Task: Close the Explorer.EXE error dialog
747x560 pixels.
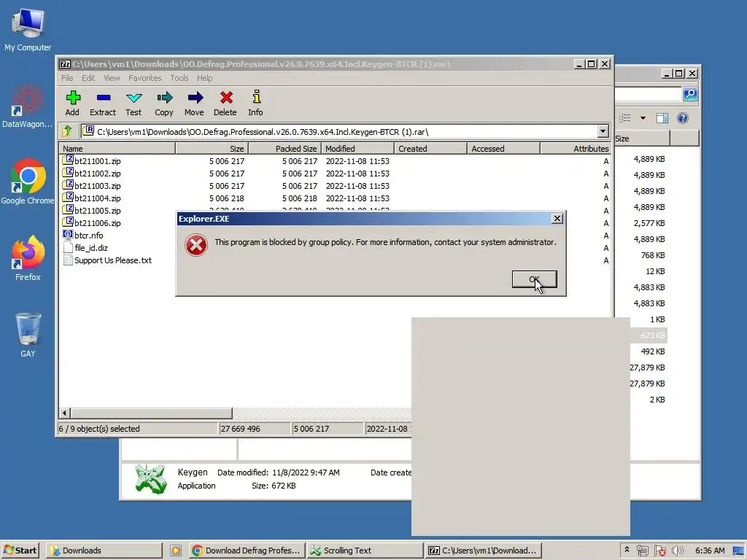Action: click(557, 219)
